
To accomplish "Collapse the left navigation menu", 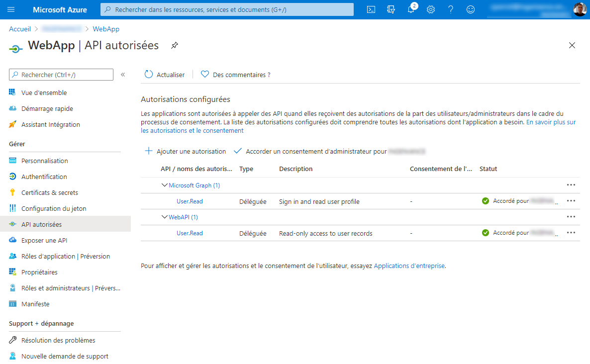I will tap(123, 75).
